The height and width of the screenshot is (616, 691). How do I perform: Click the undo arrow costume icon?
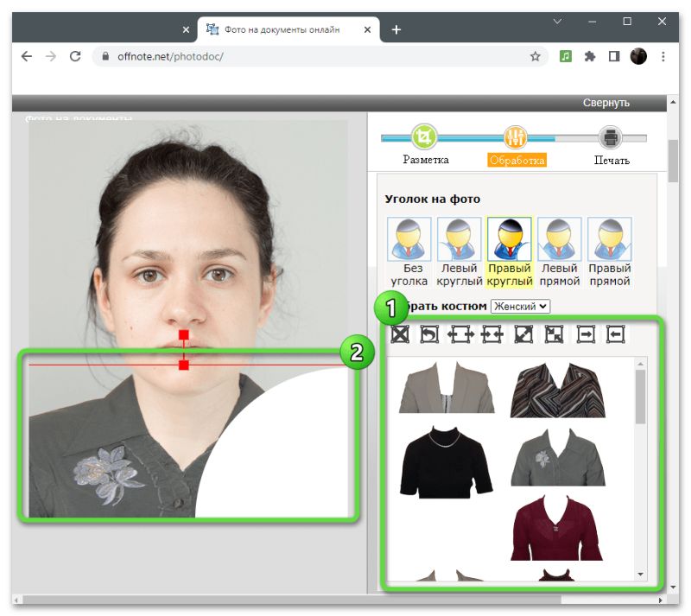[429, 333]
